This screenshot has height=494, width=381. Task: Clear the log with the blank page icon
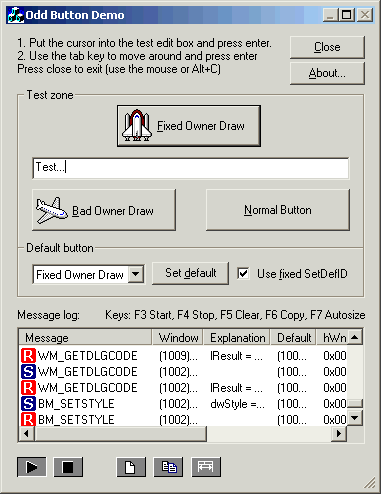tap(131, 467)
